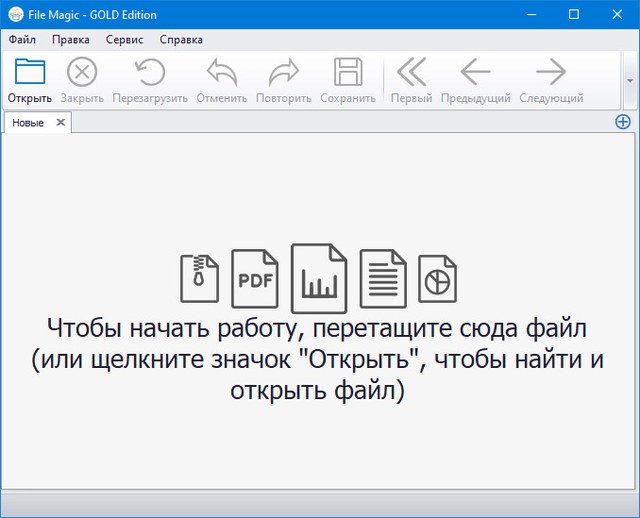
Task: Click the Следующий right arrow
Action: [551, 73]
